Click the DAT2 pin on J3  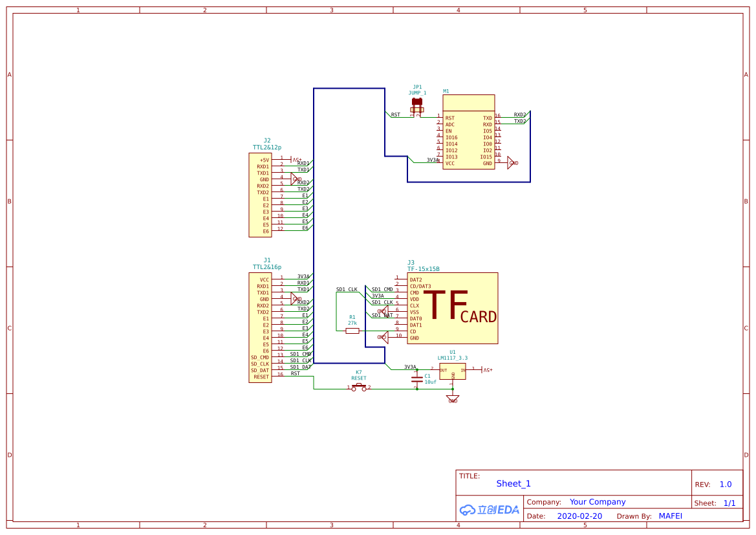coord(416,280)
